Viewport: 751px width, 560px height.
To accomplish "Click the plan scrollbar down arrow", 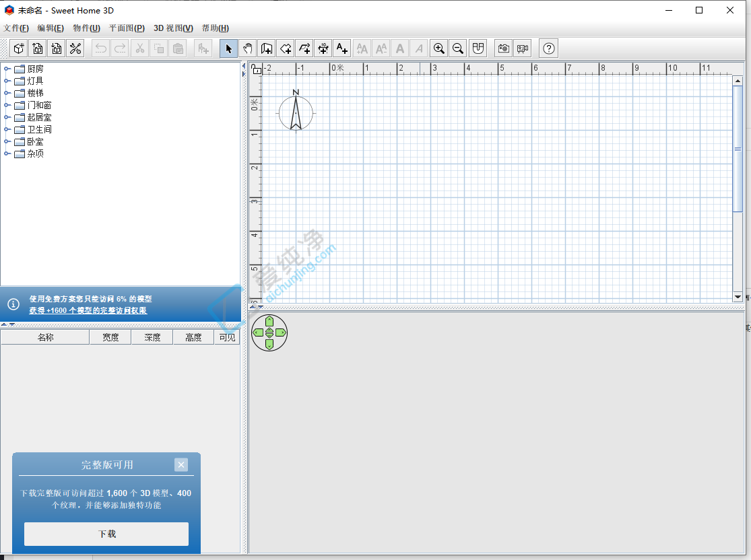I will pos(738,297).
